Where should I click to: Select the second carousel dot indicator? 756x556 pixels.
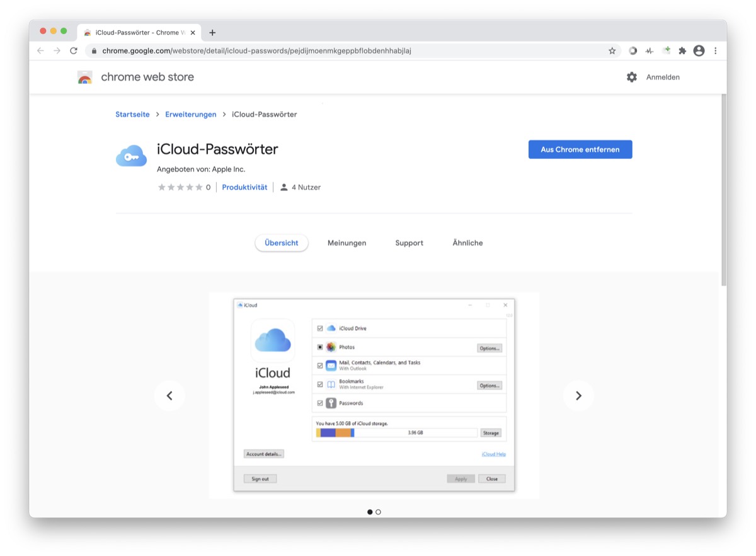[x=378, y=512]
